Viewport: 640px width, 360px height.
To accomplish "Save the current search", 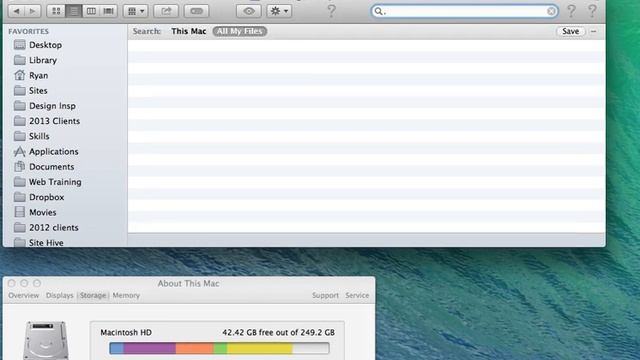I will point(570,31).
